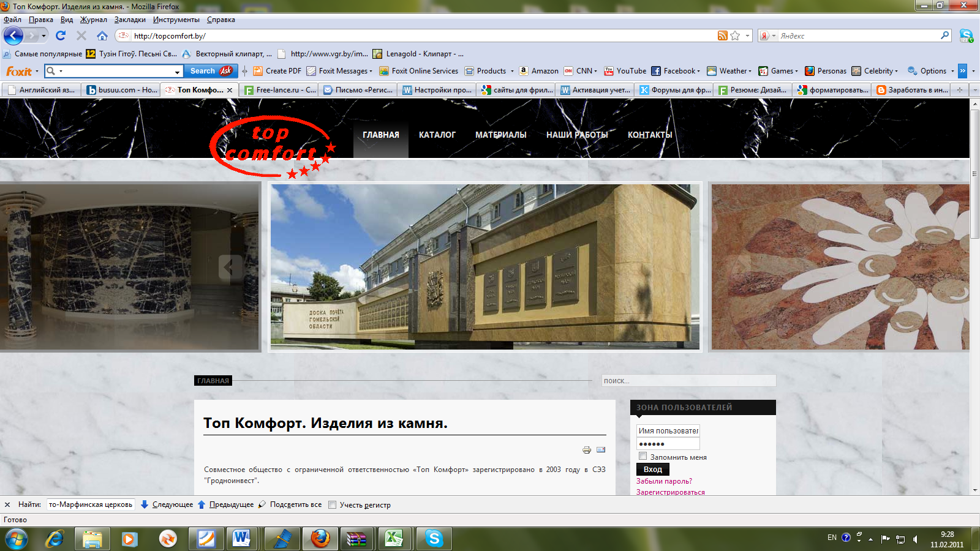The height and width of the screenshot is (551, 980).
Task: Click the Вход login button
Action: click(x=653, y=470)
